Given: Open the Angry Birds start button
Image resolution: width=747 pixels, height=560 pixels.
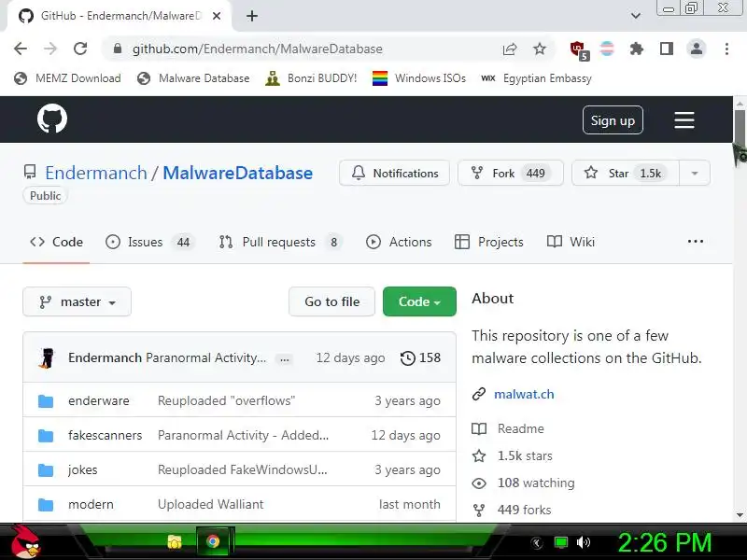Looking at the screenshot, I should pyautogui.click(x=24, y=542).
